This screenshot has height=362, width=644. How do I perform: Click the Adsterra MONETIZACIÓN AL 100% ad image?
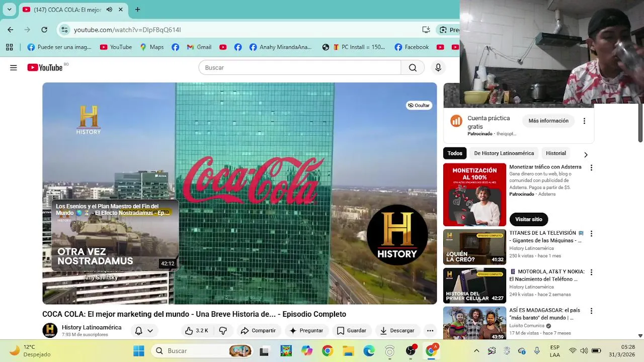[474, 195]
